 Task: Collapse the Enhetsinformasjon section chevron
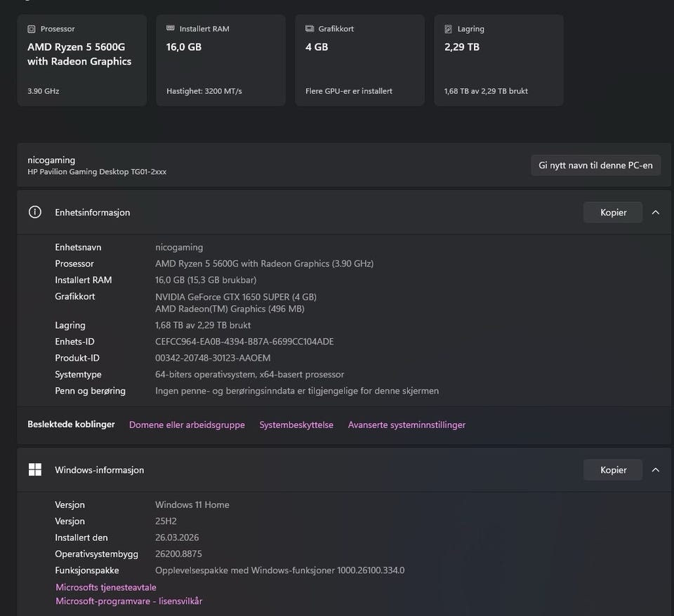(x=656, y=212)
